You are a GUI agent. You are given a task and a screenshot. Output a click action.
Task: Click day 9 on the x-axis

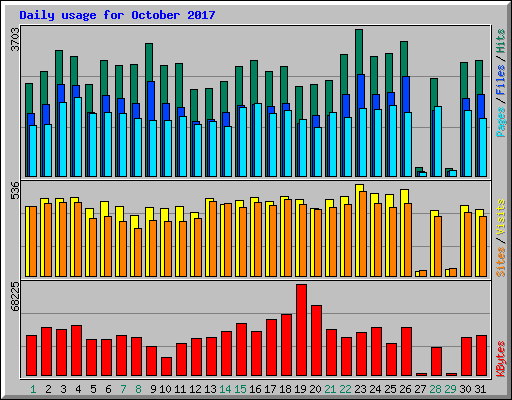pos(153,389)
